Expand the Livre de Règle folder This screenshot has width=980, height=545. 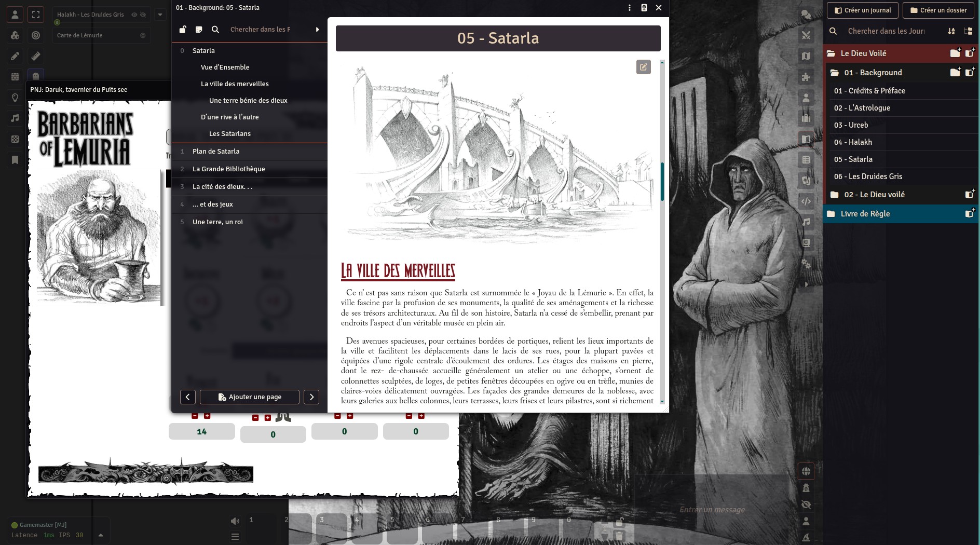(865, 214)
